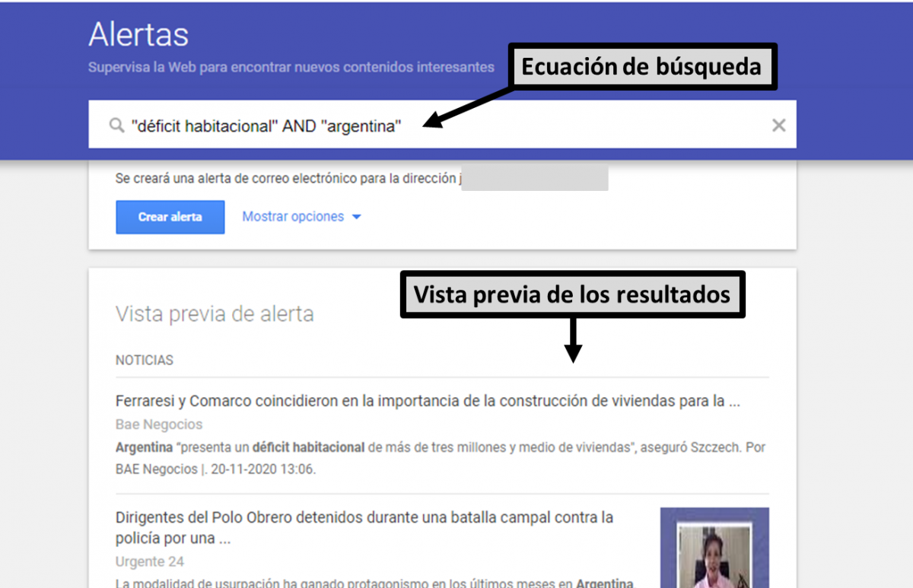Select the Bae Negocios source label
Screen dimensions: 913x588
pos(158,424)
